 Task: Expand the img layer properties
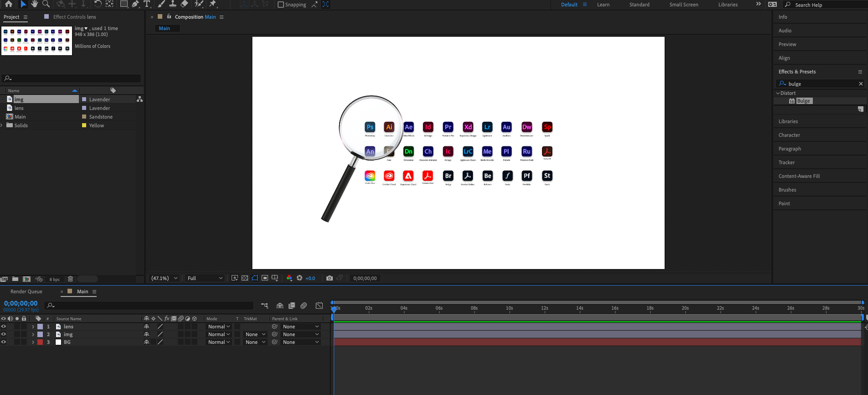pyautogui.click(x=33, y=334)
